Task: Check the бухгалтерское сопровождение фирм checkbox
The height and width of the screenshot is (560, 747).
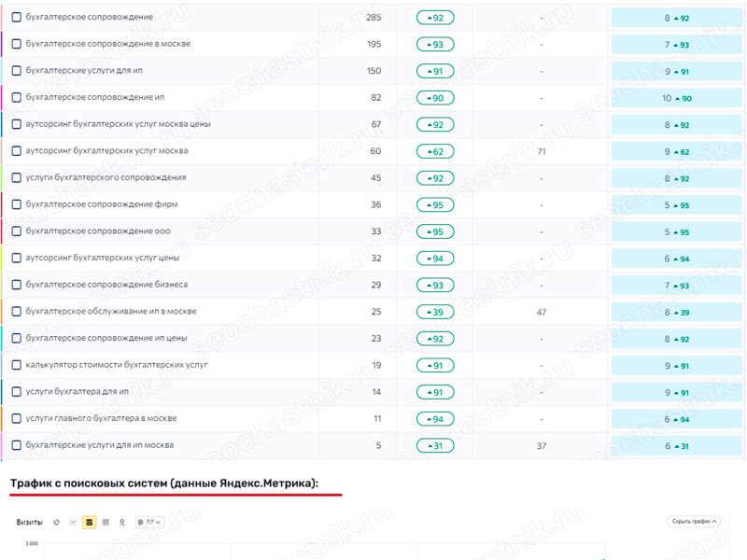Action: [x=17, y=204]
